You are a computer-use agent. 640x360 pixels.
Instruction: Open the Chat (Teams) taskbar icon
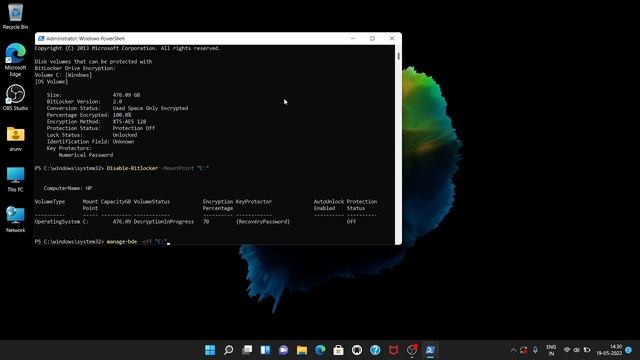point(284,350)
